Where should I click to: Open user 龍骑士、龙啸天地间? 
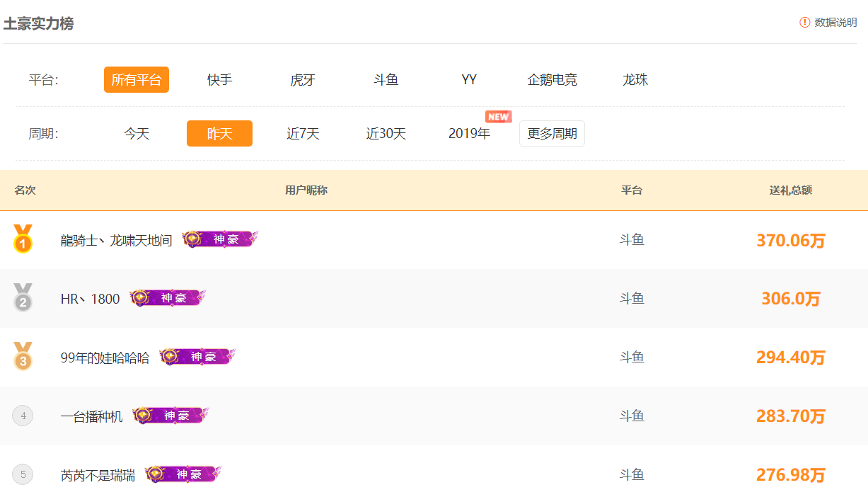pos(117,240)
